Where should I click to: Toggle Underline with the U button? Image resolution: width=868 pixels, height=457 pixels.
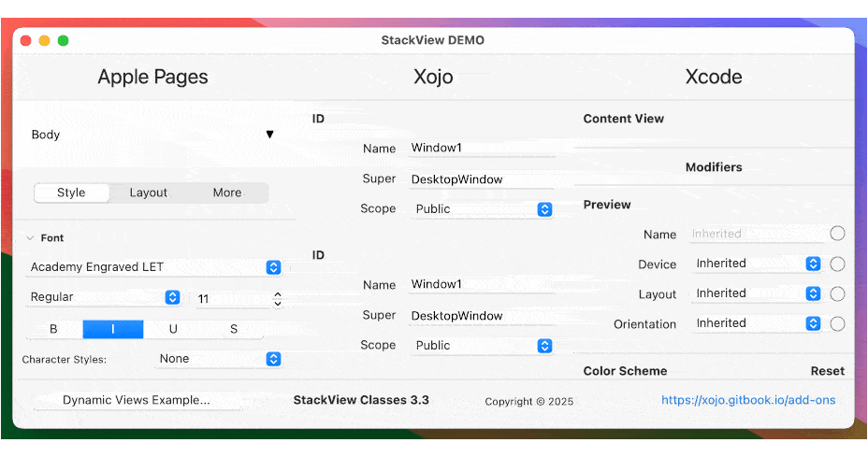click(x=173, y=329)
